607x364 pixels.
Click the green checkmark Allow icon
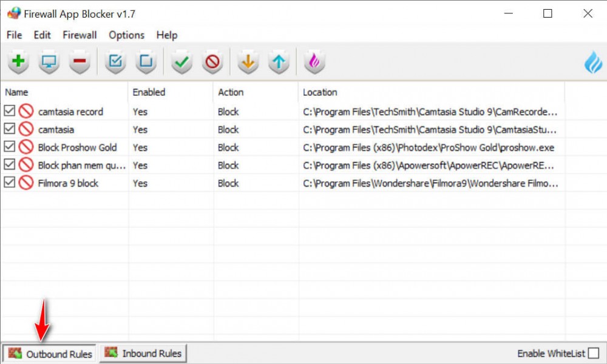coord(181,61)
